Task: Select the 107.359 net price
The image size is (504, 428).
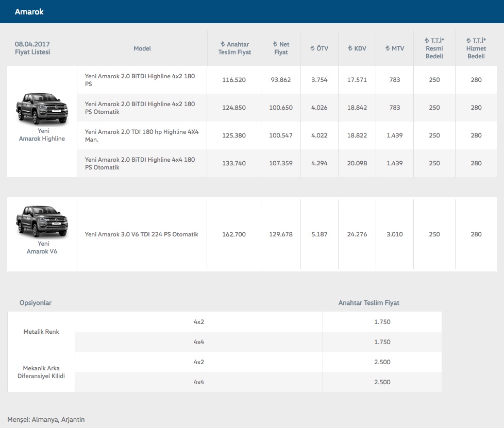Action: (x=281, y=163)
